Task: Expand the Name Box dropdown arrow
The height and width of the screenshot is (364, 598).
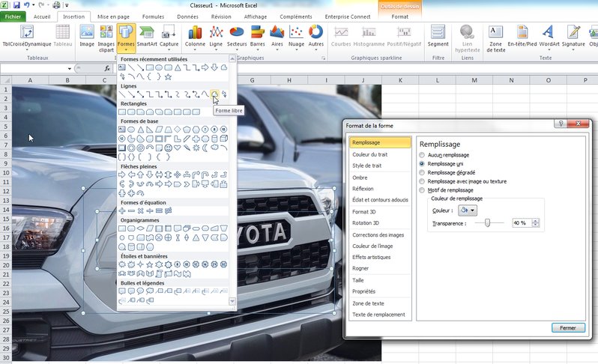Action: click(x=70, y=69)
